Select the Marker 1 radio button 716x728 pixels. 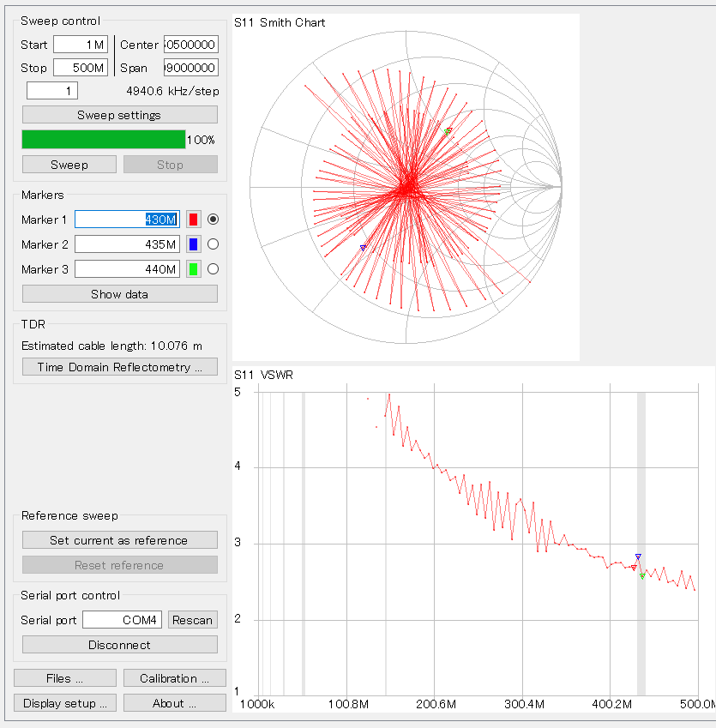pyautogui.click(x=214, y=220)
